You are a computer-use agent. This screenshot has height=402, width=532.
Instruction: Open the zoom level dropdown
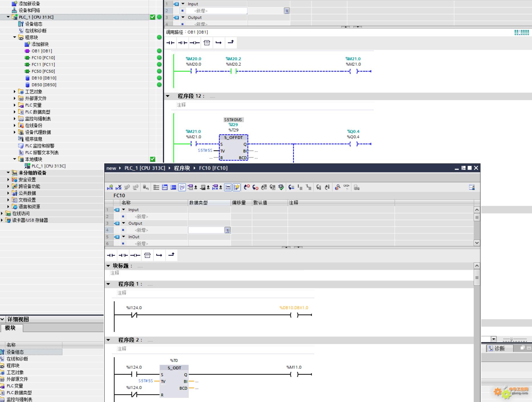coord(494,339)
